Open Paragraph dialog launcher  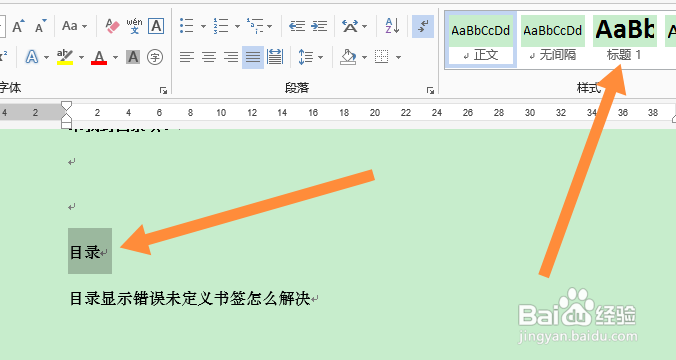[430, 90]
